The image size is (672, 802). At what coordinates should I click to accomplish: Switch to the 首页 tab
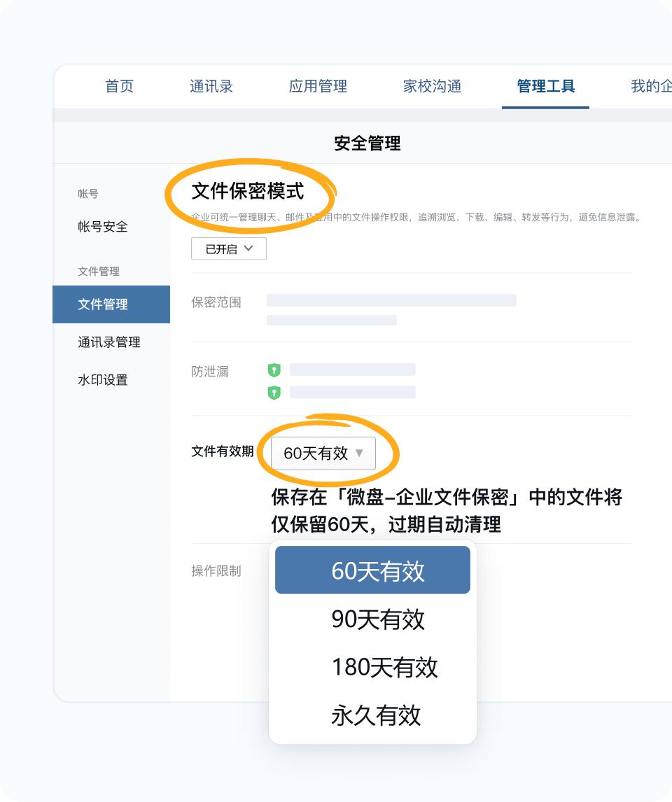(119, 87)
